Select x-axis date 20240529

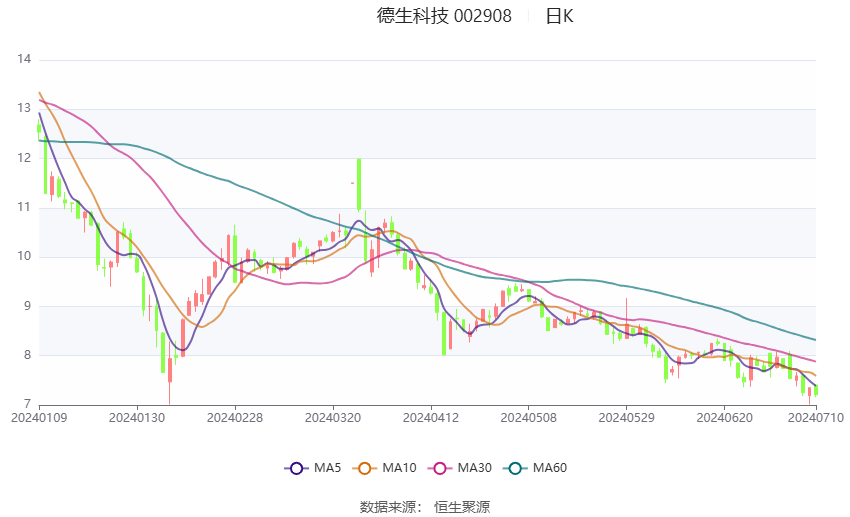(x=627, y=418)
